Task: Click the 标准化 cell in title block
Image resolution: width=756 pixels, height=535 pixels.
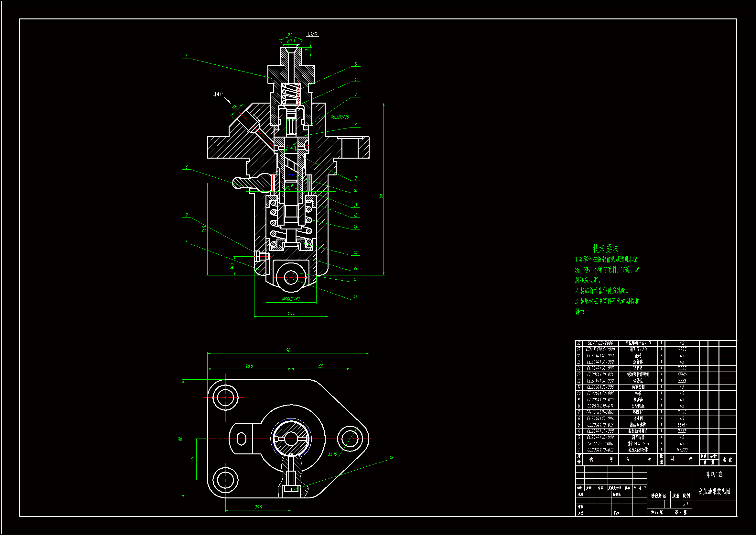Action: (x=616, y=494)
